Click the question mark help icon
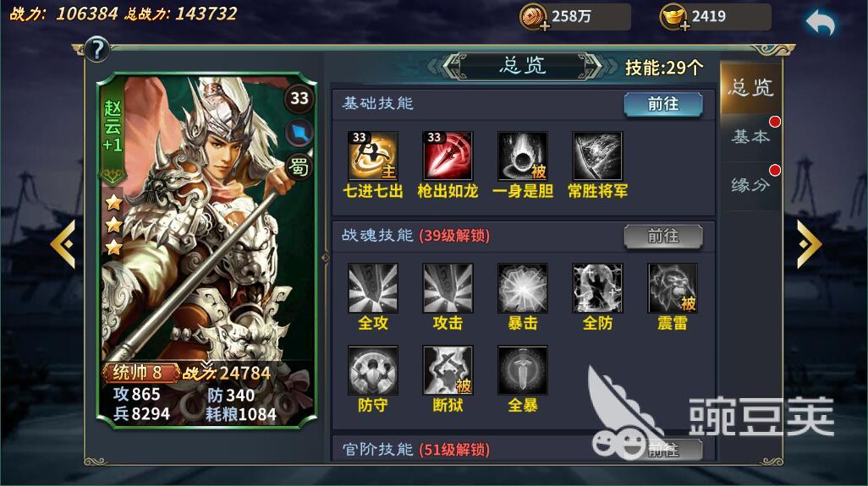The image size is (868, 486). pos(97,49)
